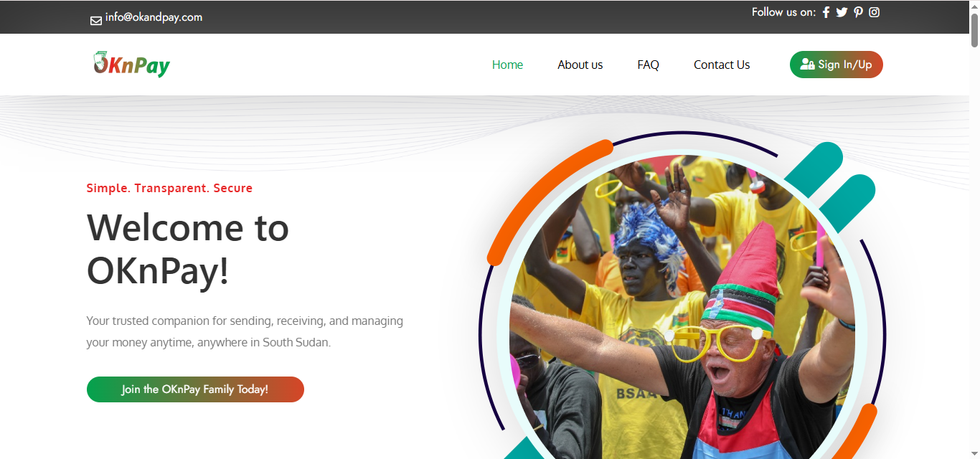The height and width of the screenshot is (459, 980).
Task: Open the Instagram social icon
Action: tap(874, 12)
